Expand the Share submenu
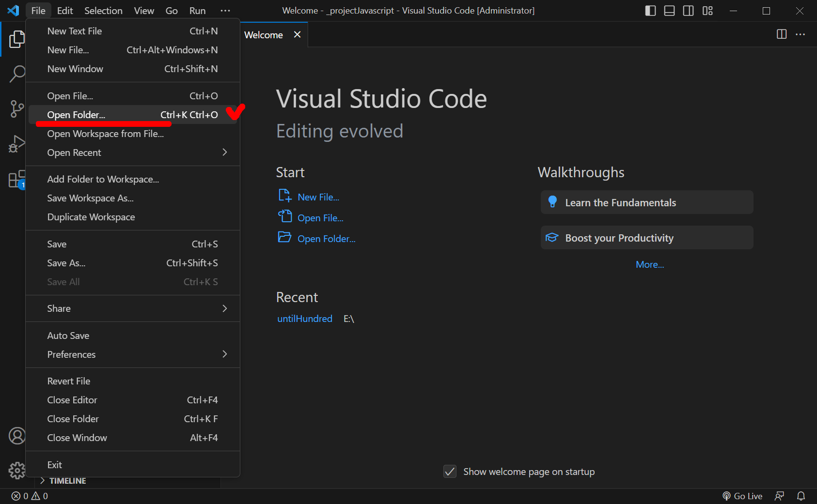This screenshot has width=817, height=504. 133,308
